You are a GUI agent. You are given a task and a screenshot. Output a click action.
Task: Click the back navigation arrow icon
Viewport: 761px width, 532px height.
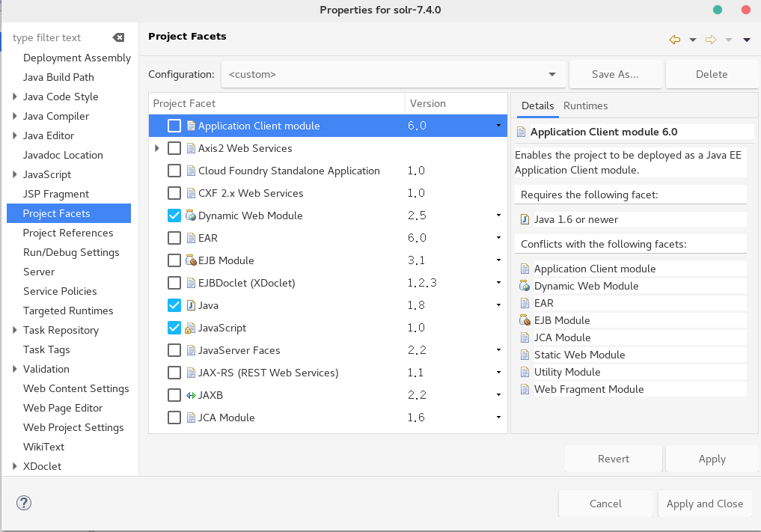(x=675, y=40)
